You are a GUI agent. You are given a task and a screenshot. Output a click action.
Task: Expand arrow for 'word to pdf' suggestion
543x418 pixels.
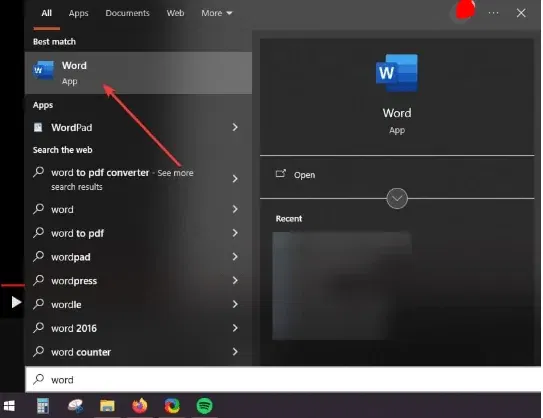coord(235,233)
